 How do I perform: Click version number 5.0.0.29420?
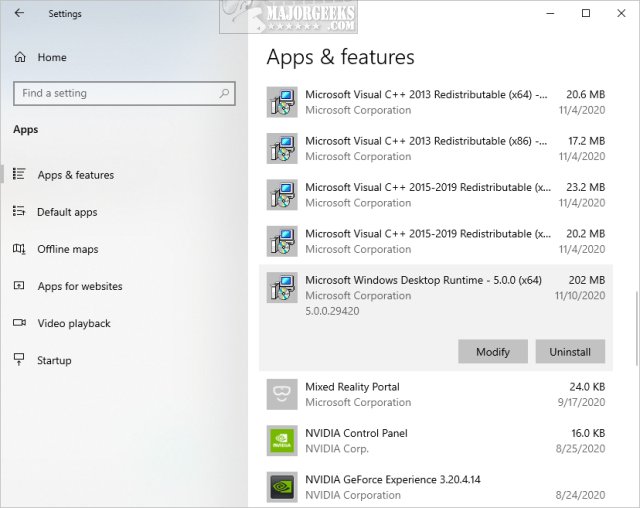[x=332, y=311]
